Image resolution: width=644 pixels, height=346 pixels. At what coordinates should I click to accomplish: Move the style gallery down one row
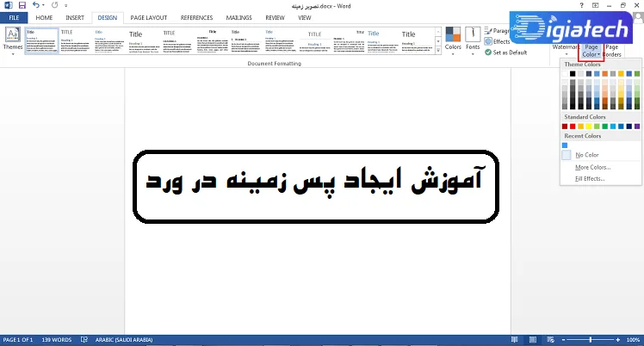click(438, 41)
